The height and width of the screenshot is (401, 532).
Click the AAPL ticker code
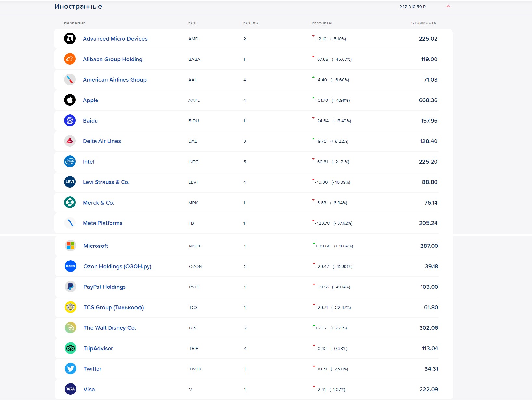pos(194,100)
